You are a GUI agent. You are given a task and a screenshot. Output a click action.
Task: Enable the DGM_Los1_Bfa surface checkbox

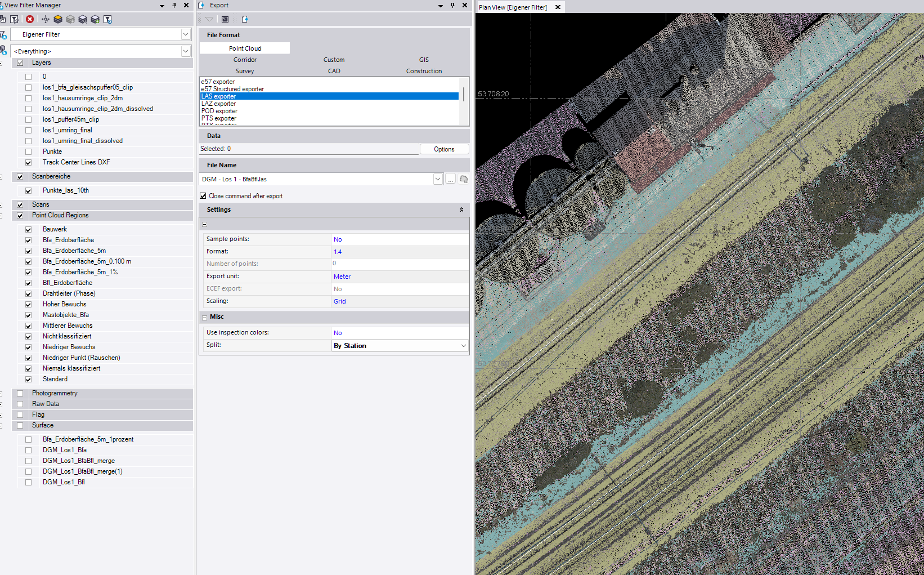28,451
